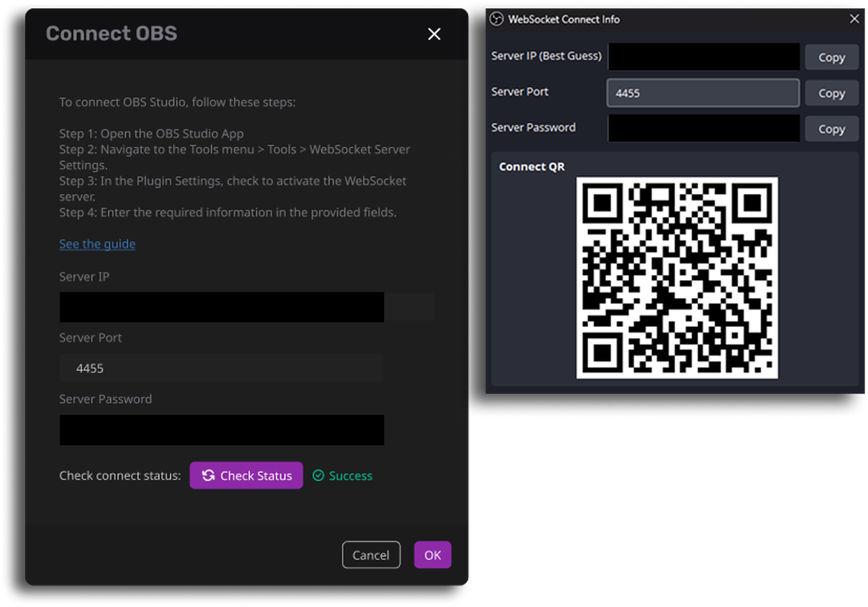The width and height of the screenshot is (868, 607).
Task: Focus the Server IP field in Connect OBS
Action: click(x=247, y=307)
